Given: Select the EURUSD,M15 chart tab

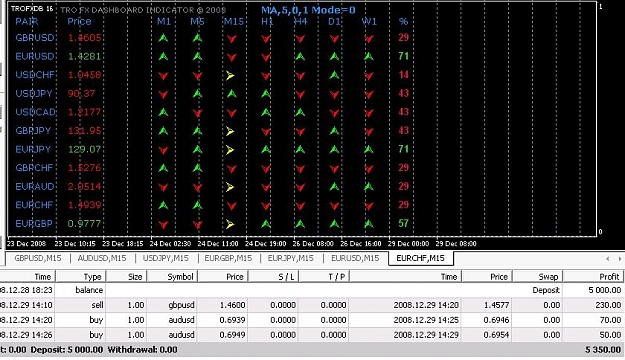Looking at the screenshot, I should pyautogui.click(x=355, y=258).
